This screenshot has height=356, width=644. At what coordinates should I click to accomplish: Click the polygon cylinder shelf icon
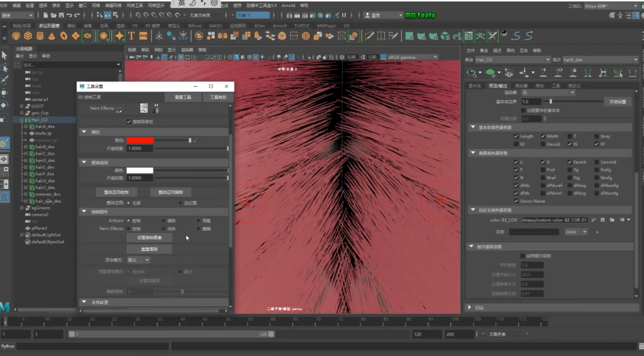point(40,36)
